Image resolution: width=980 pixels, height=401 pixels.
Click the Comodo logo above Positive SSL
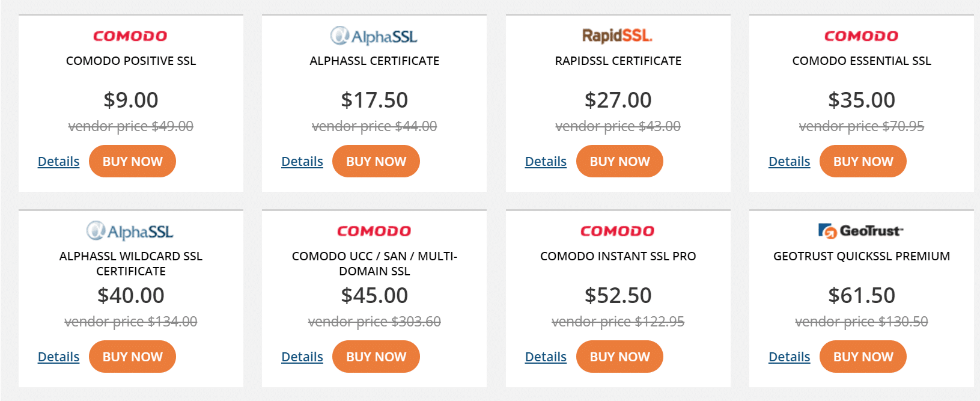click(130, 36)
